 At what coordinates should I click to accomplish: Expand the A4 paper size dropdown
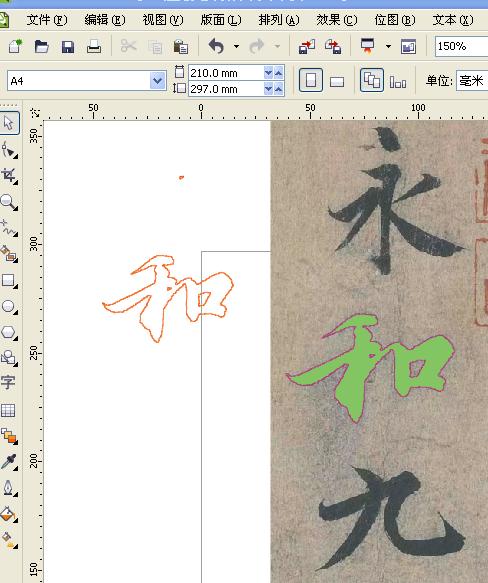coord(157,80)
